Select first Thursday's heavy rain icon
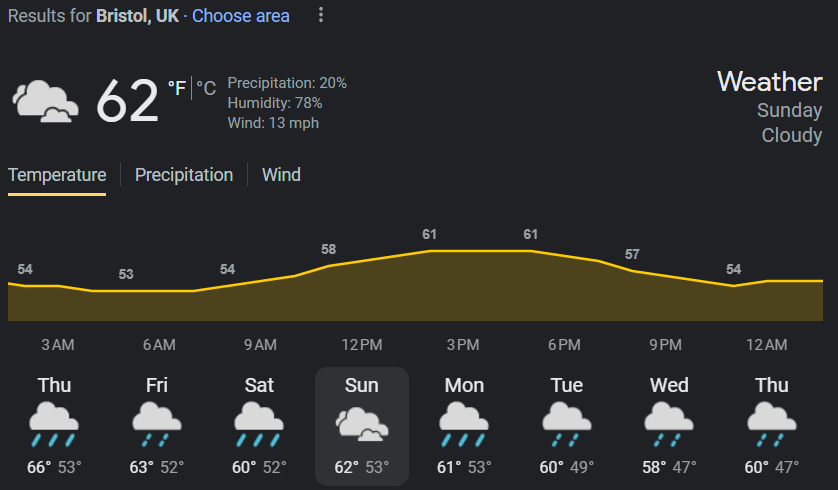This screenshot has width=838, height=490. pyautogui.click(x=54, y=425)
